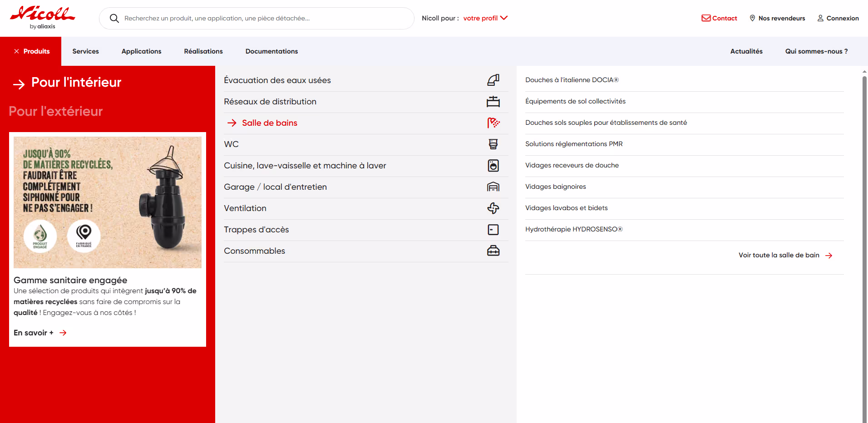Open the votre profil dropdown
868x423 pixels.
[x=485, y=18]
